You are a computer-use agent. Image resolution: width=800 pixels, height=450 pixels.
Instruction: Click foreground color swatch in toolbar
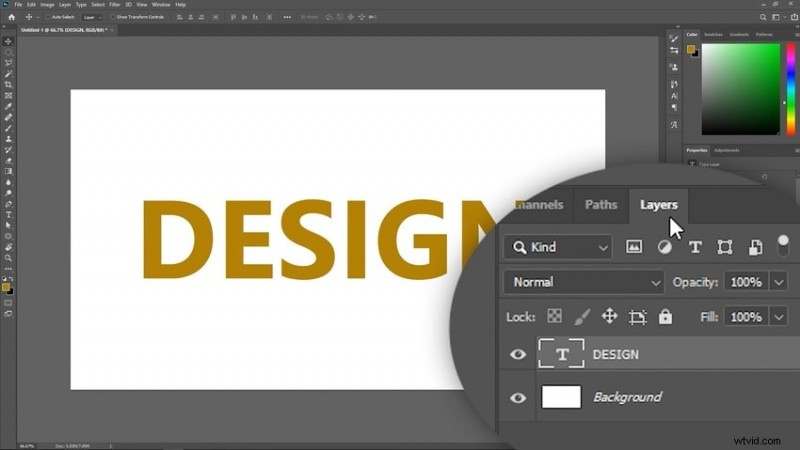tap(6, 288)
